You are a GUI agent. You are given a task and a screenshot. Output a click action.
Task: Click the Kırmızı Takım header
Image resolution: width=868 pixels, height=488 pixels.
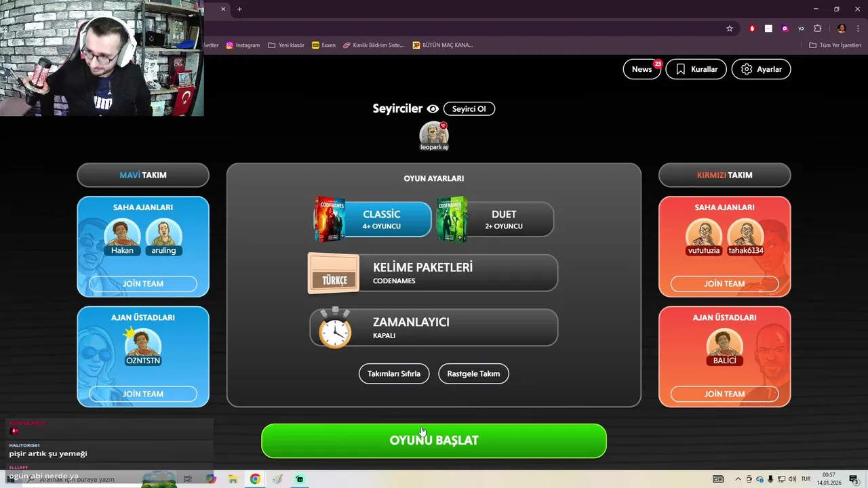pos(724,175)
